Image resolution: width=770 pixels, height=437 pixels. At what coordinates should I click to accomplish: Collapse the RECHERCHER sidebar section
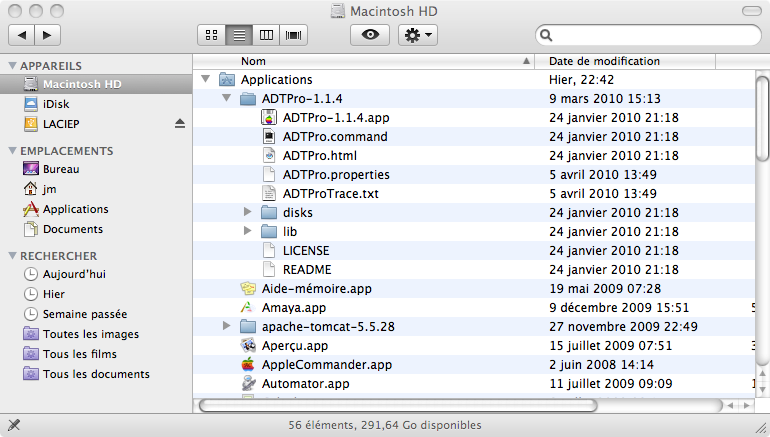(12, 255)
